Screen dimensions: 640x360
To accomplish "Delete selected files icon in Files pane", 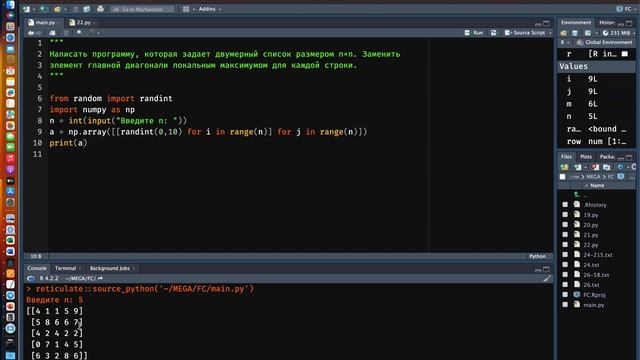I will [x=596, y=167].
